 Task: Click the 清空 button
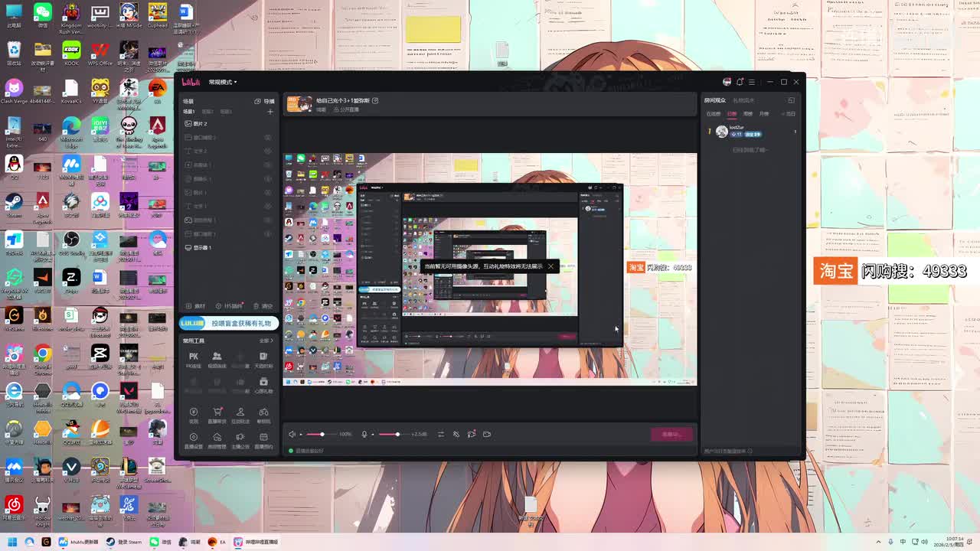[263, 306]
